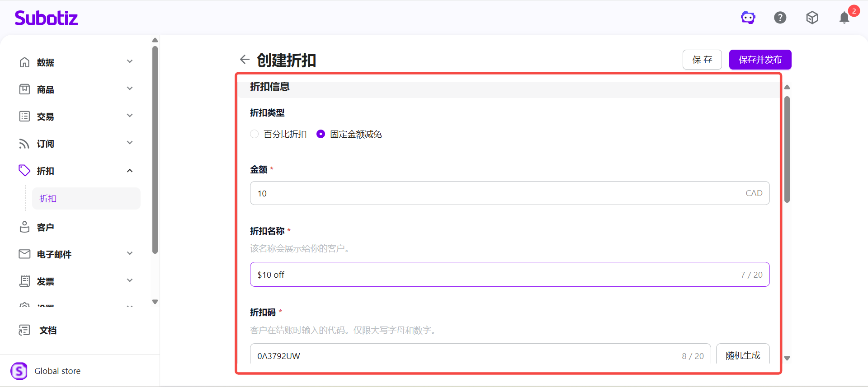The image size is (868, 387).
Task: Click the 金额 input field
Action: [497, 193]
